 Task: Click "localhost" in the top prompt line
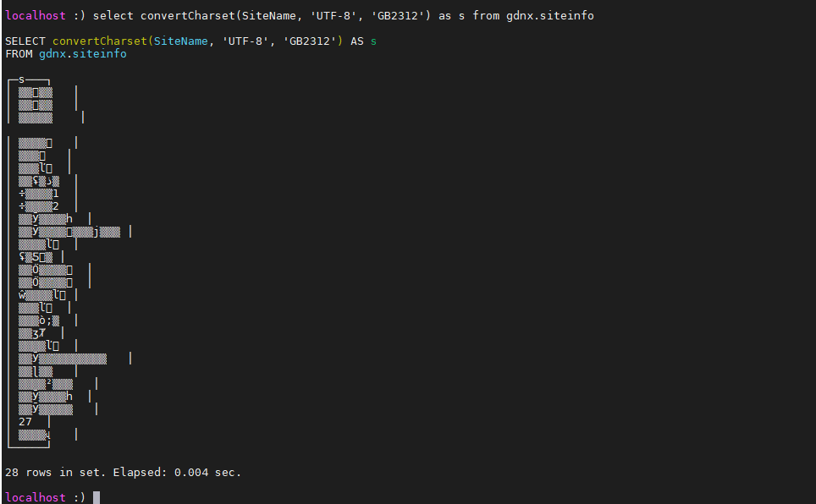(x=35, y=16)
